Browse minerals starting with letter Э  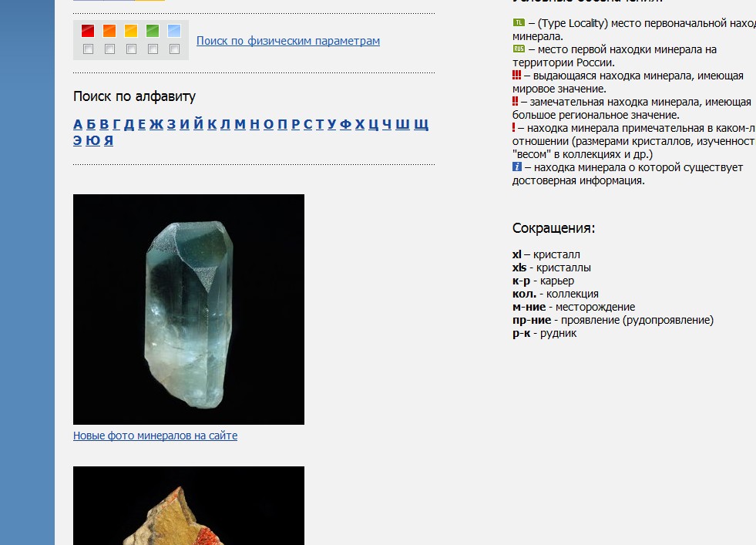78,140
